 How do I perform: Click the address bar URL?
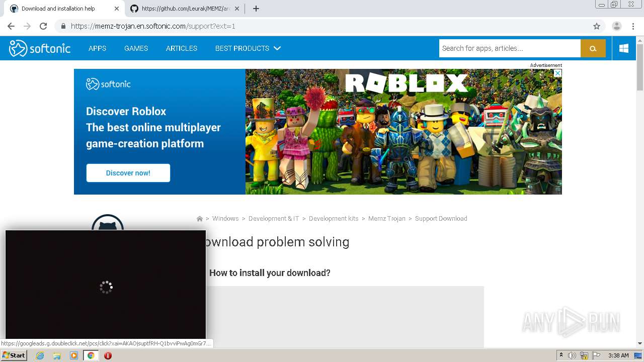click(x=153, y=26)
